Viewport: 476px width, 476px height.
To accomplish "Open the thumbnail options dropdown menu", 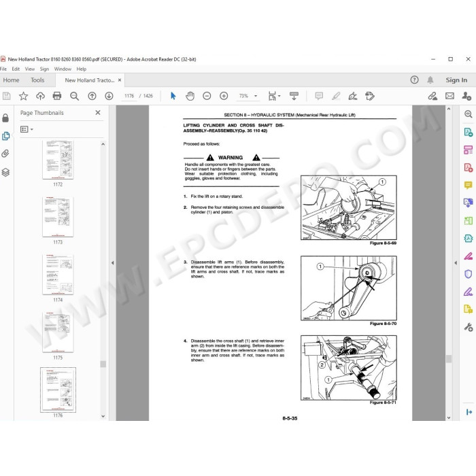I will pyautogui.click(x=27, y=129).
